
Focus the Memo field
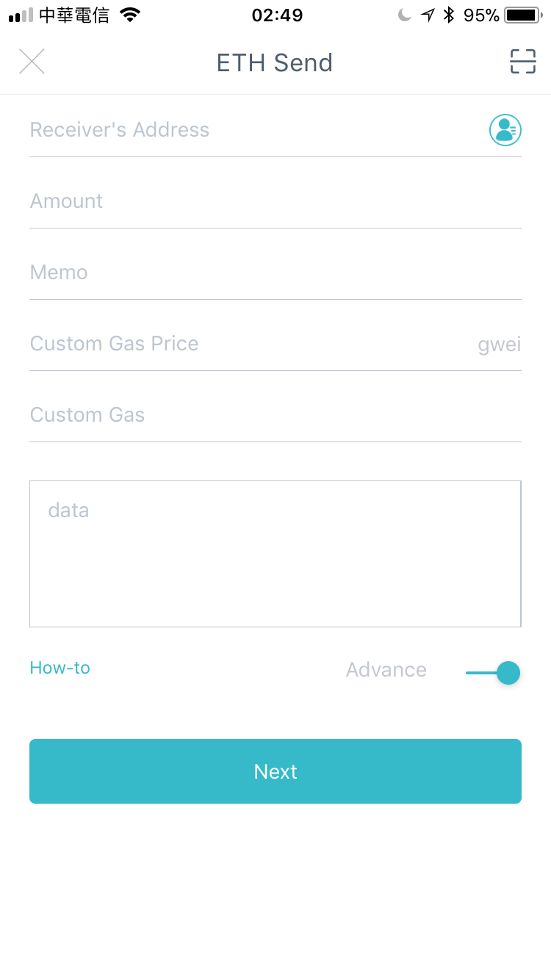275,273
